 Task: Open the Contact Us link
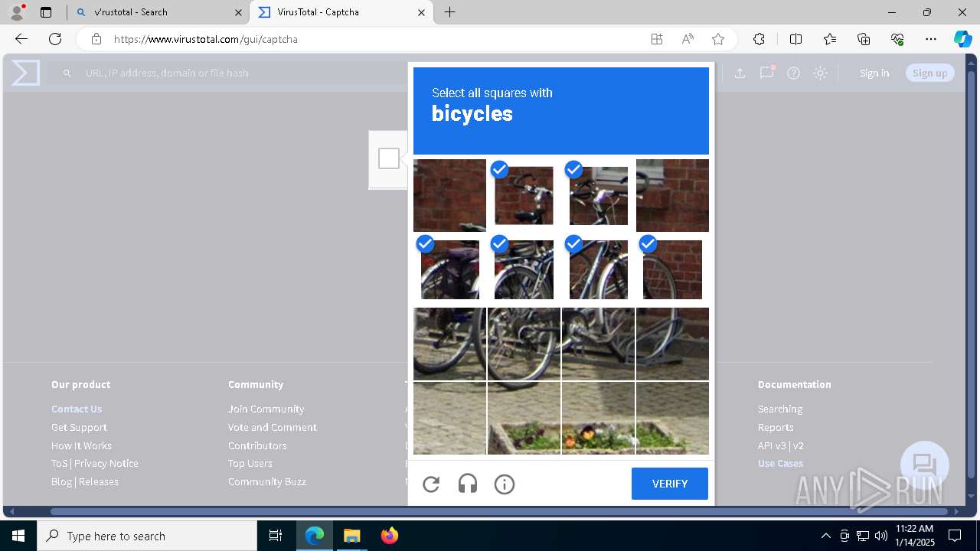[x=77, y=409]
